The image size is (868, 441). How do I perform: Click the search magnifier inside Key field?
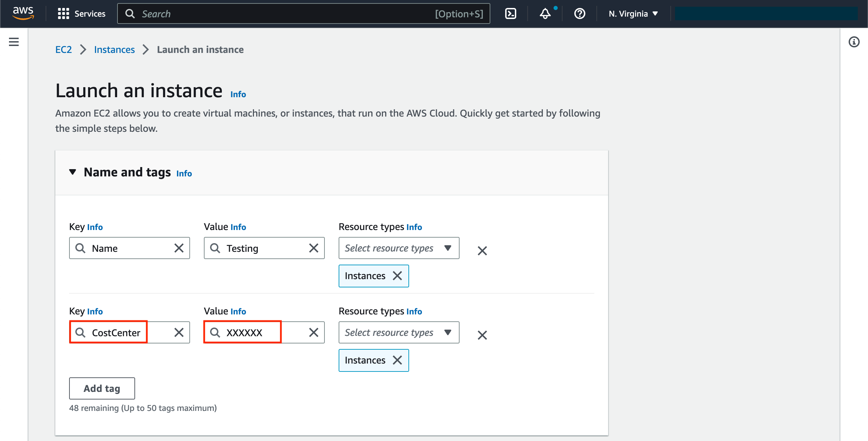pyautogui.click(x=81, y=248)
